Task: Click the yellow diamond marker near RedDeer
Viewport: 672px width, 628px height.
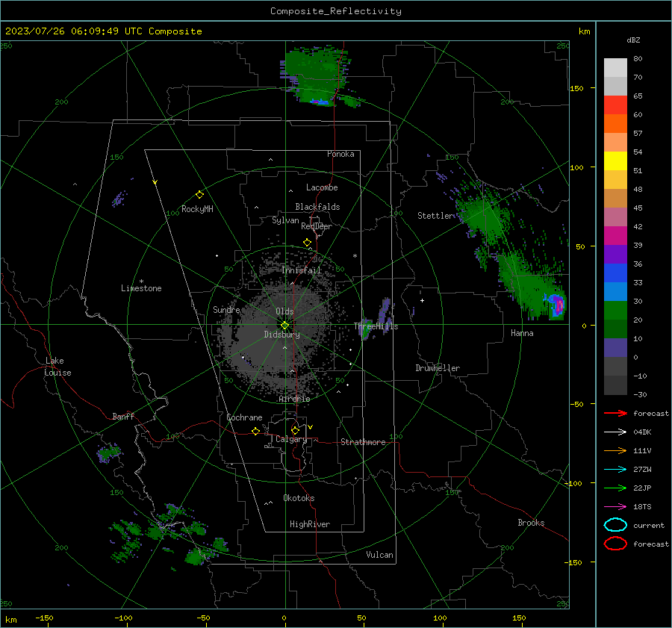Action: click(307, 243)
